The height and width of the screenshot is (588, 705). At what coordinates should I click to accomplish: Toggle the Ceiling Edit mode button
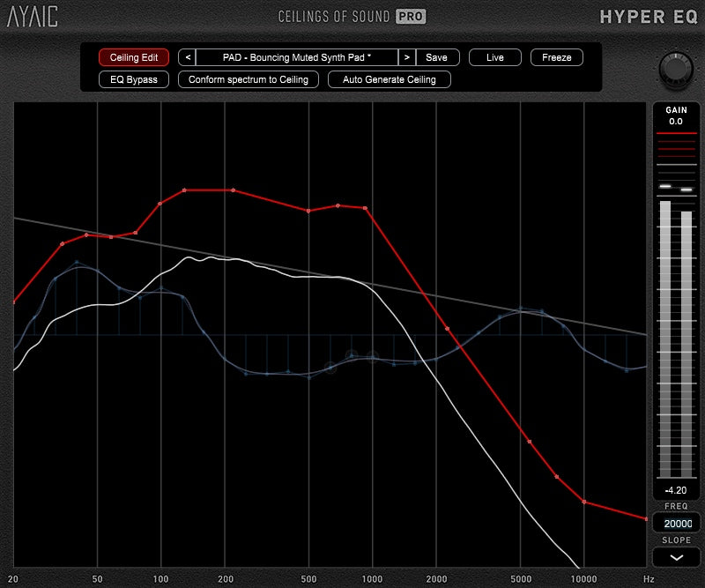(x=134, y=57)
